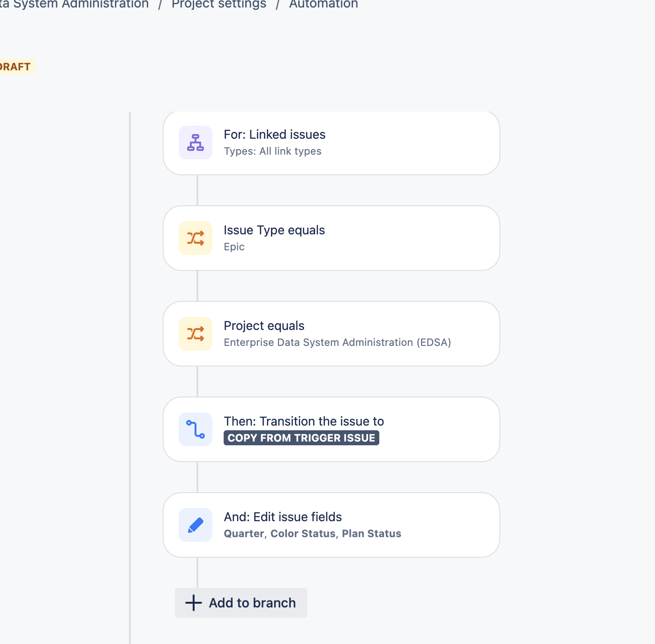Click the Project equals condition icon
Viewport: 655px width, 644px height.
(196, 334)
